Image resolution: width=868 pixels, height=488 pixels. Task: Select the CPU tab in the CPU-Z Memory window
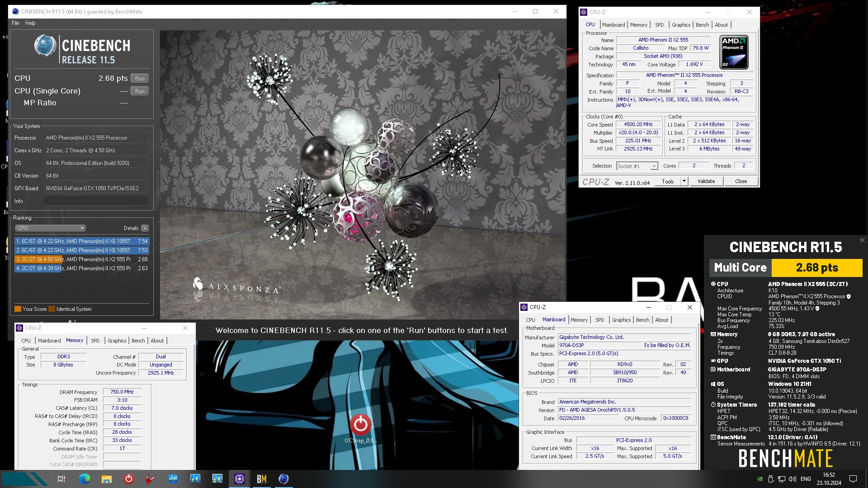point(26,341)
